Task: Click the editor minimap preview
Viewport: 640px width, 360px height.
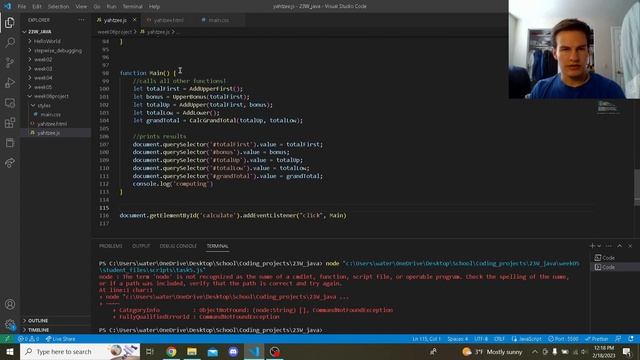Action: 608,108
